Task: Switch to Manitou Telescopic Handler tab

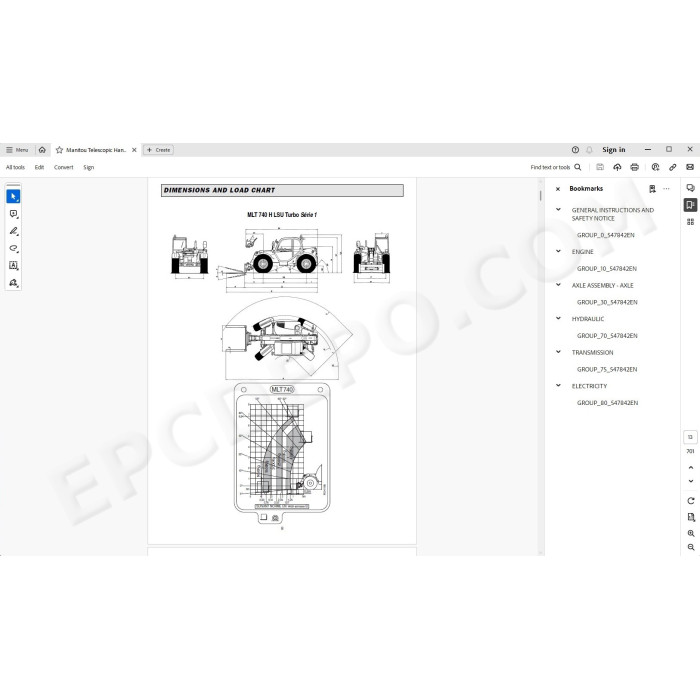Action: pos(96,150)
